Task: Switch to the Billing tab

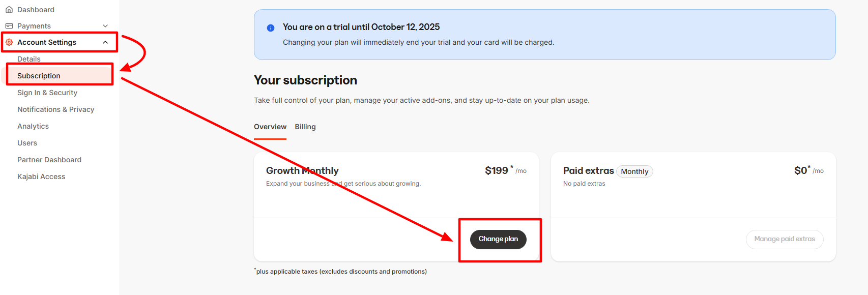Action: [x=305, y=127]
